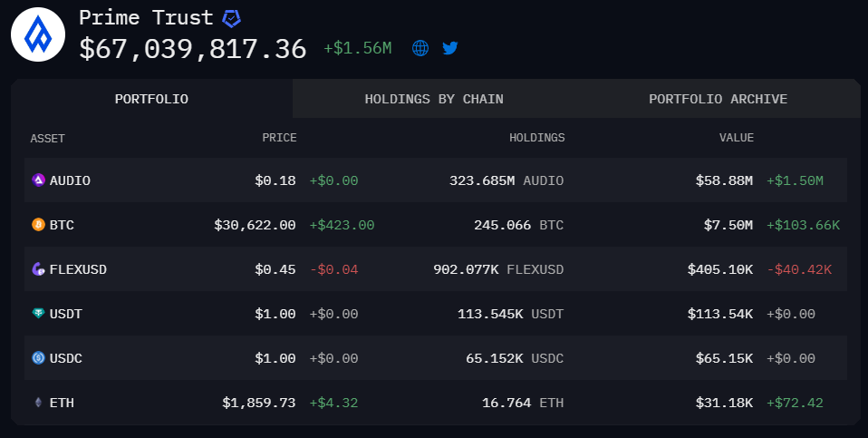868x438 pixels.
Task: Click the BTC value $7.50M
Action: tap(728, 225)
